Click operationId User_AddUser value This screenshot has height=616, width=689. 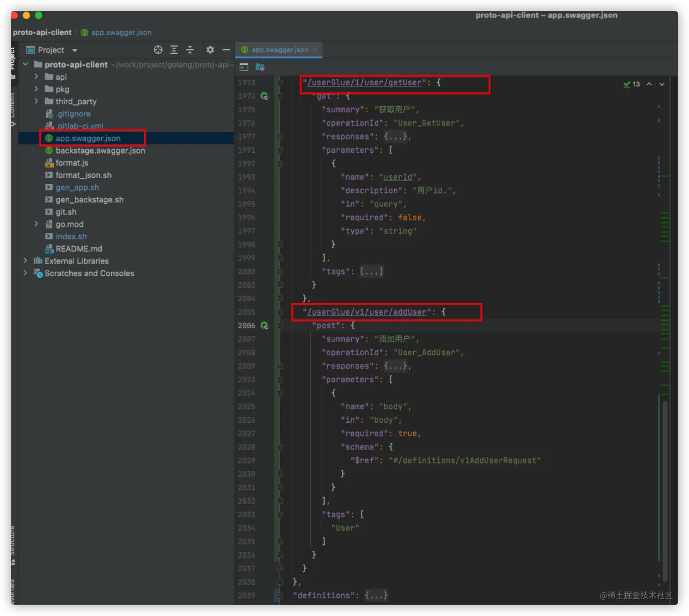[427, 352]
